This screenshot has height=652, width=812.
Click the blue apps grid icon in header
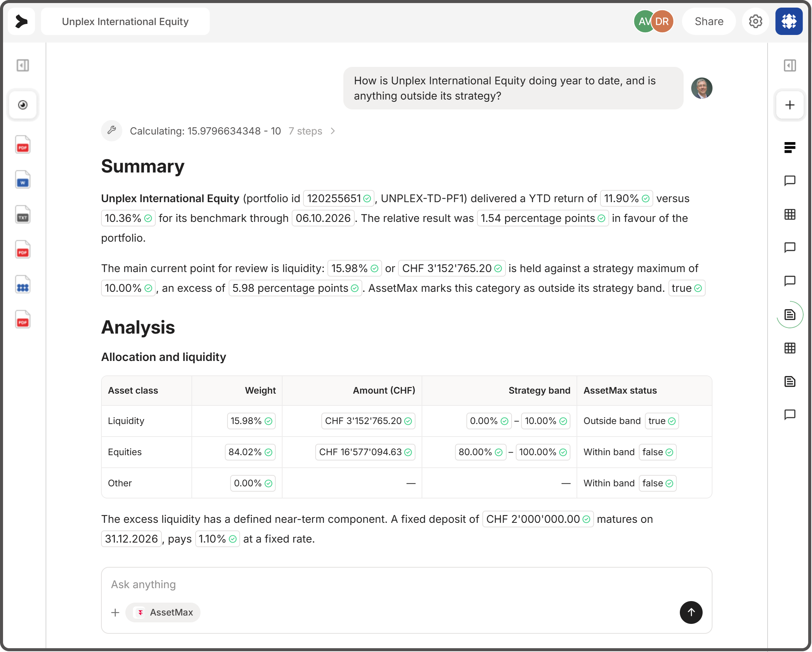[789, 22]
